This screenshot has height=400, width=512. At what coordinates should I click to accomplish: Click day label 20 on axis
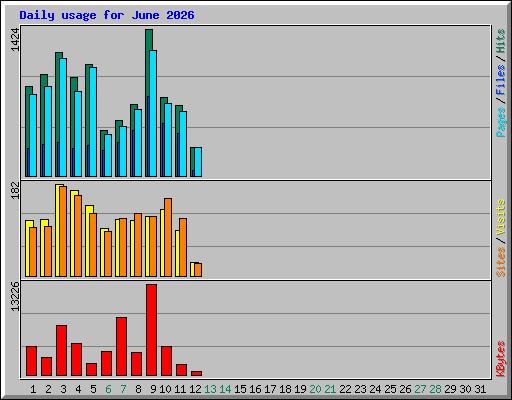(315, 389)
